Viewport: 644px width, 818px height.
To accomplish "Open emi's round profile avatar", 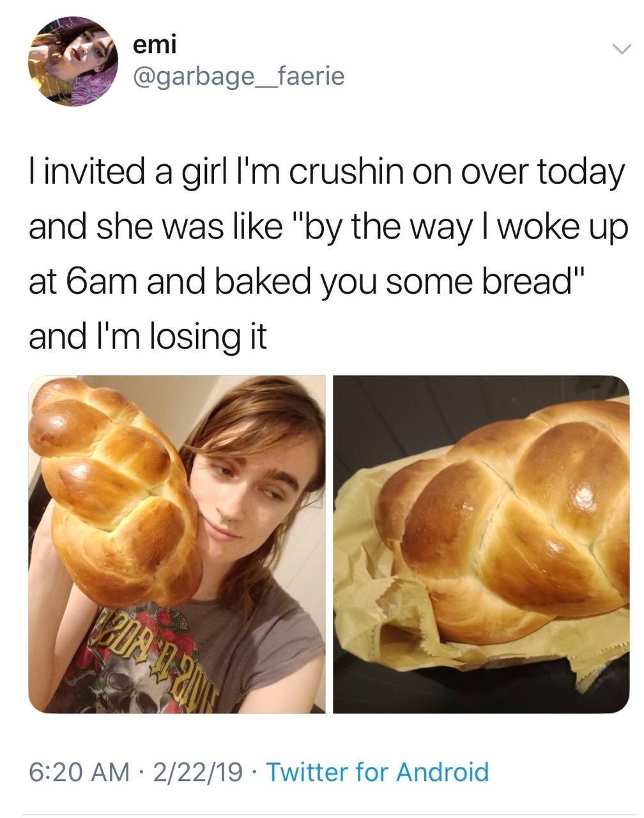I will pos(73,61).
